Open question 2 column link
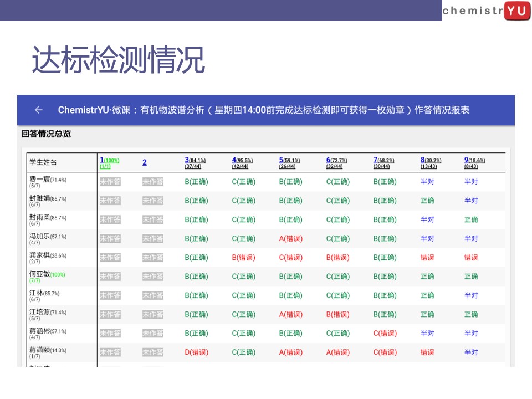Screen dimensions: 532x399 point(145,162)
